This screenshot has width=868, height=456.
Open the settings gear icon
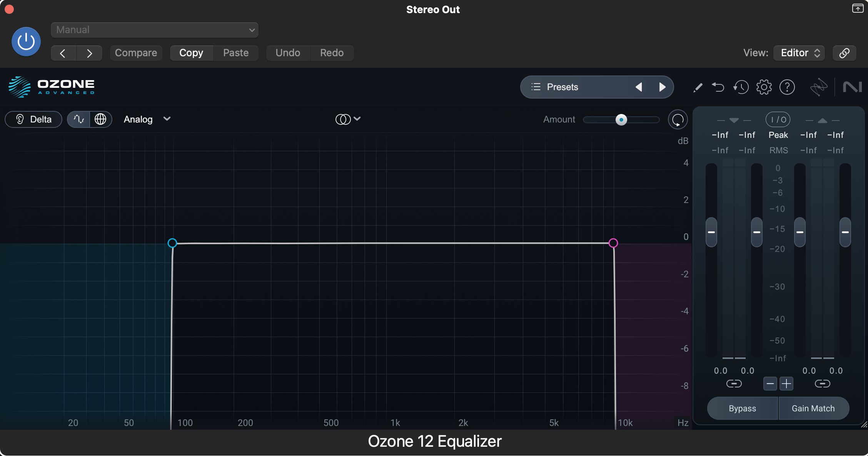[764, 87]
